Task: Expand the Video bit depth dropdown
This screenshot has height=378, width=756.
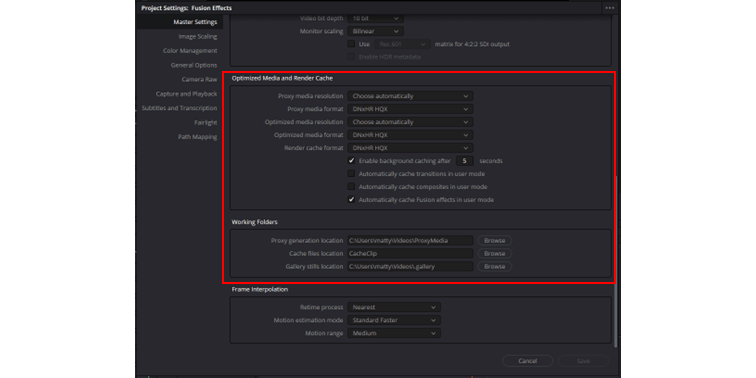Action: point(376,18)
